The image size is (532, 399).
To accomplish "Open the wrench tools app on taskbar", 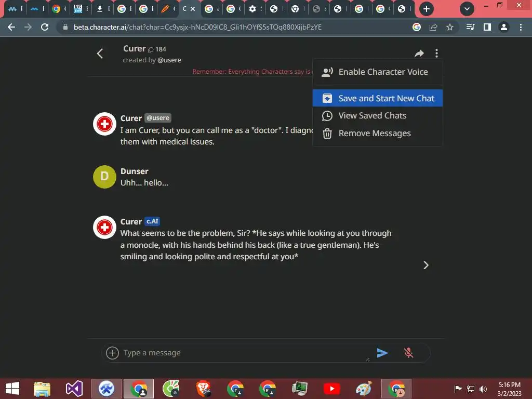I will coord(106,389).
